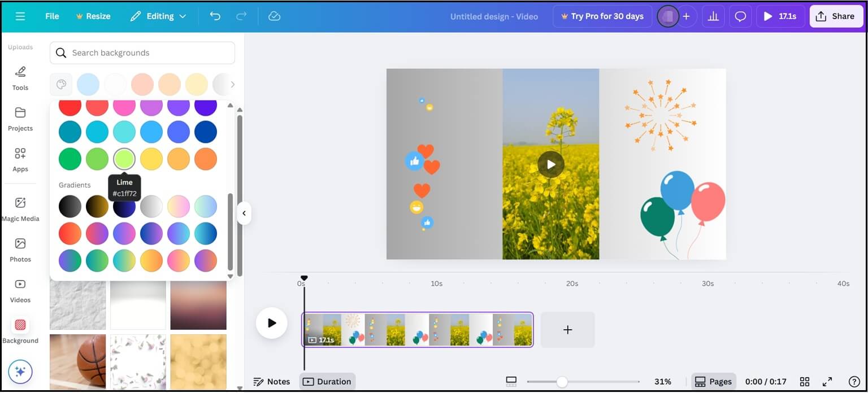Open the Resize option
Image resolution: width=868 pixels, height=393 pixels.
tap(93, 16)
